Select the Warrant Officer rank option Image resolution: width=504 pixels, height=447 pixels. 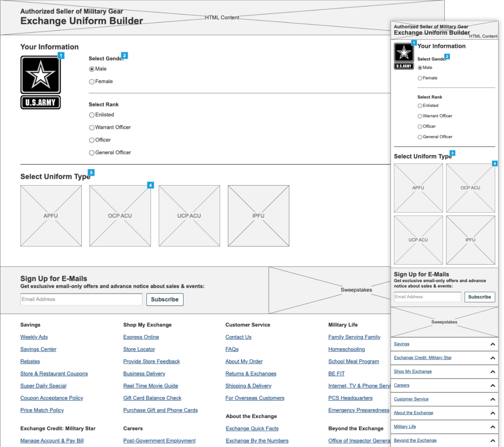click(x=92, y=127)
